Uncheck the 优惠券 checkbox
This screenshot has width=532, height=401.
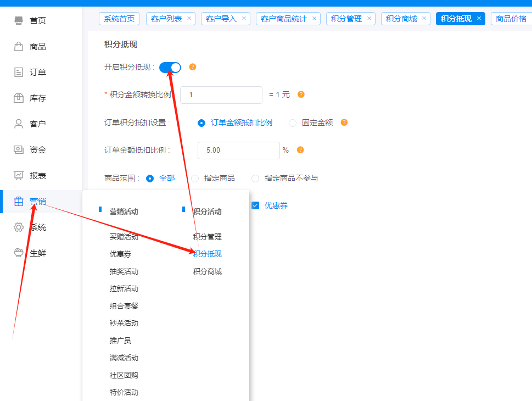coord(255,206)
